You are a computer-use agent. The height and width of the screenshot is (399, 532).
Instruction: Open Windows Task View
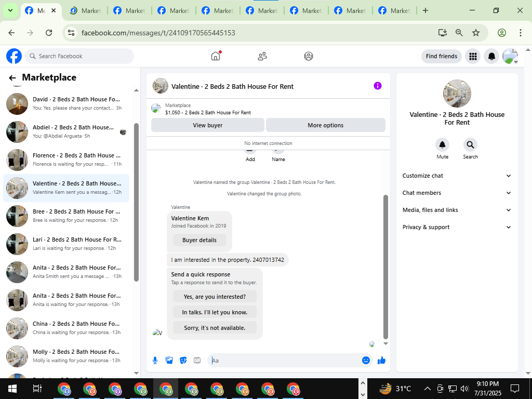tap(37, 389)
